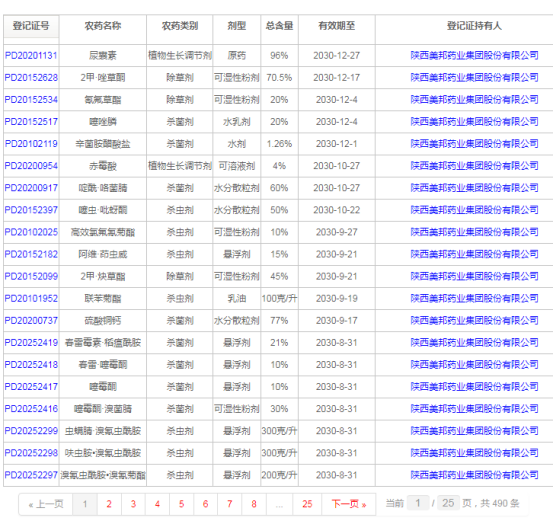Open registration link PD20252416
Viewport: 554px width, 522px height.
31,409
